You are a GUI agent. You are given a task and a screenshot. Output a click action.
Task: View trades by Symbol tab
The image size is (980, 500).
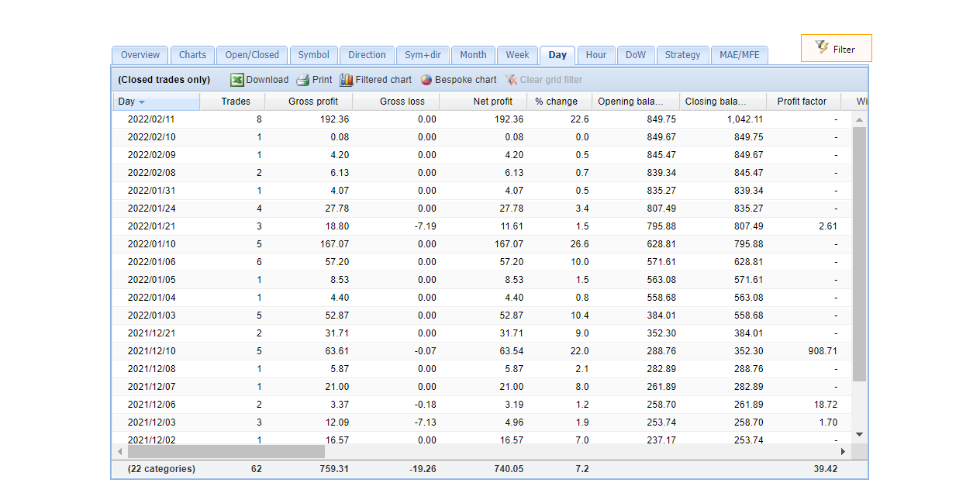coord(313,54)
